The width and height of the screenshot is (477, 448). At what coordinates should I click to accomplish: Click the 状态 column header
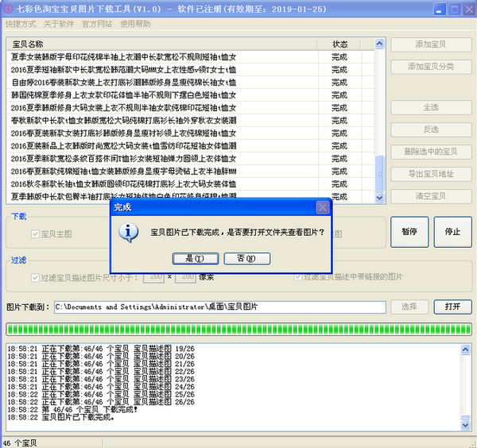[339, 44]
